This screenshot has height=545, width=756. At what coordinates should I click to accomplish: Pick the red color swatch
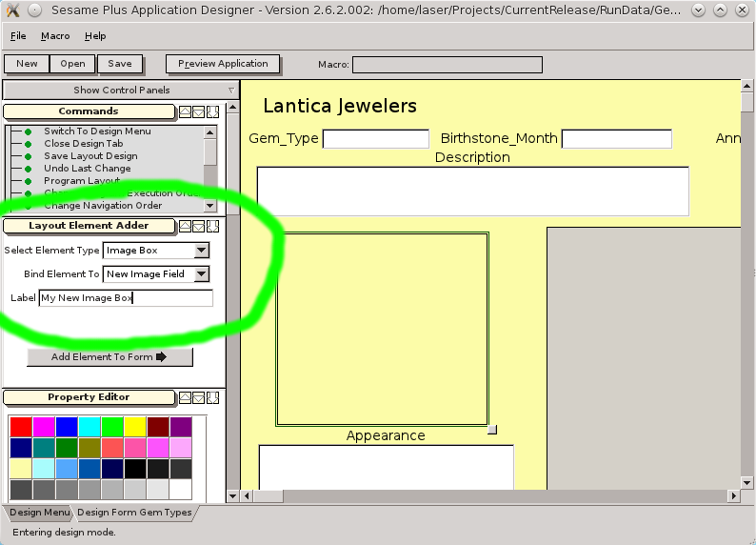tap(21, 427)
